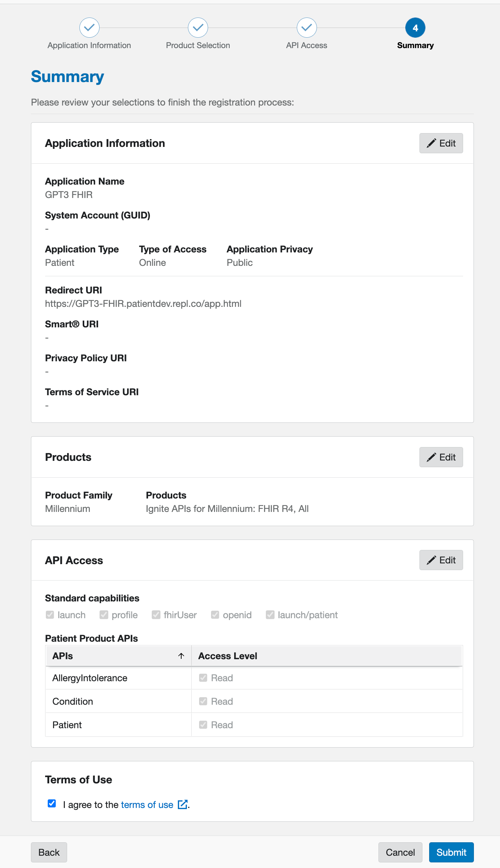
Task: Click the external link icon beside terms of use
Action: (x=183, y=804)
